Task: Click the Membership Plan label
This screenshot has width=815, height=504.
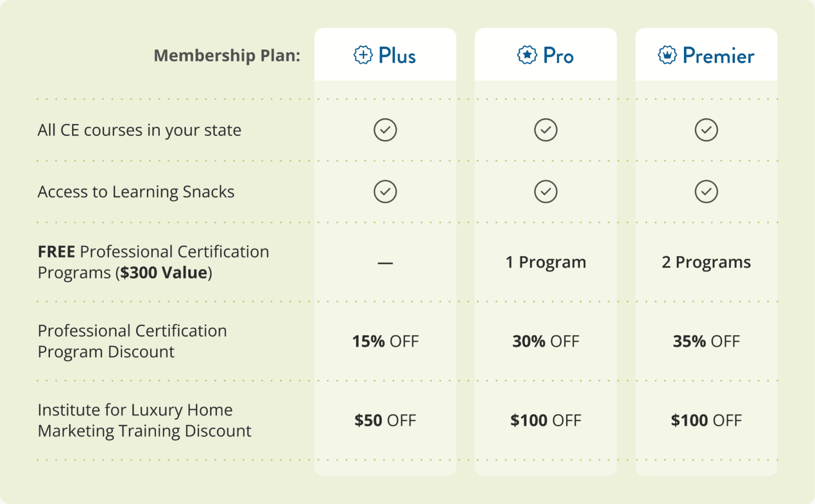Action: tap(227, 55)
